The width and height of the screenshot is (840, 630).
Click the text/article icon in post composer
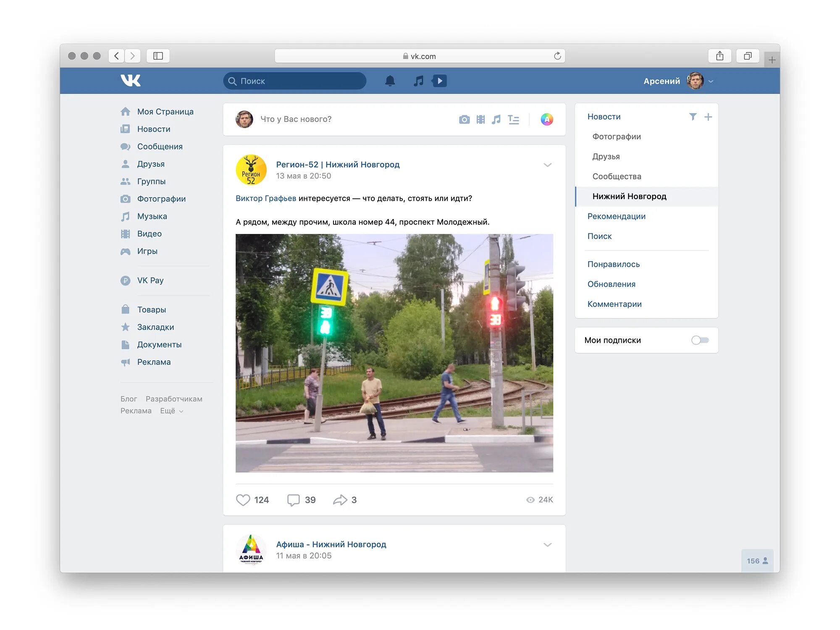click(x=515, y=119)
